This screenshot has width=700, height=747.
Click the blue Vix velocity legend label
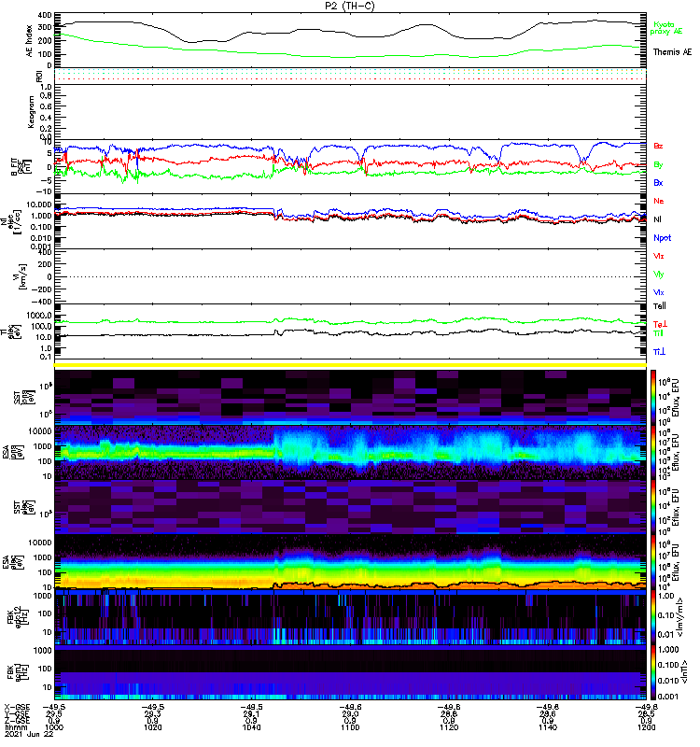pos(658,292)
